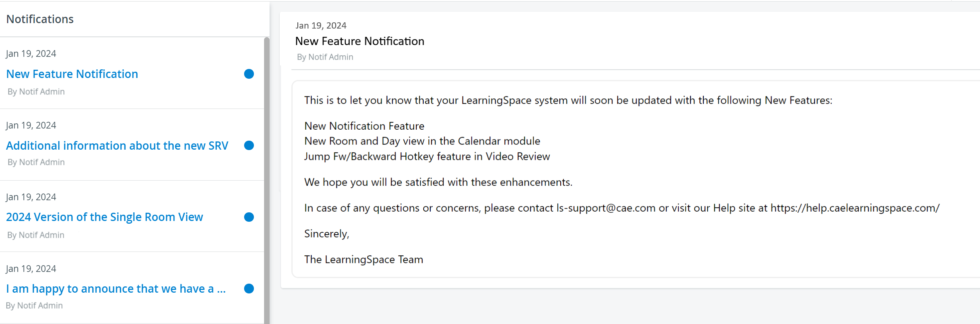Click By Notif Admin in detail header
980x324 pixels.
tap(325, 57)
